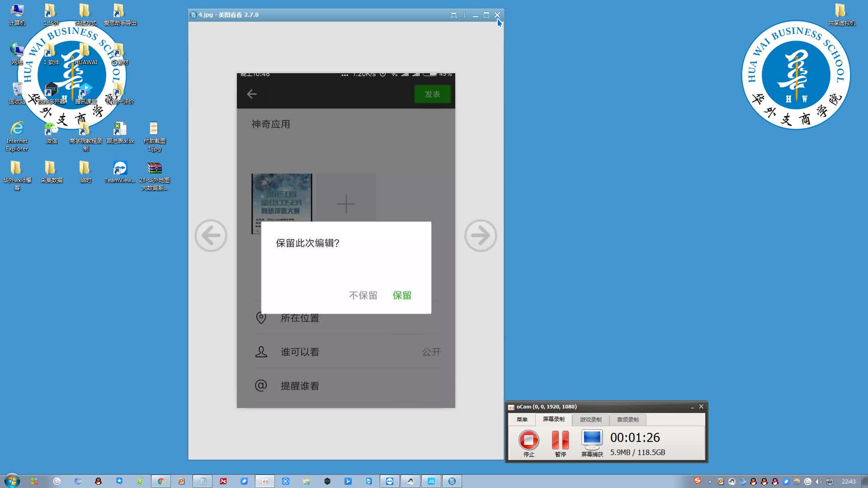This screenshot has width=868, height=488.
Task: Select the 屏幕录制 tab
Action: pos(553,419)
